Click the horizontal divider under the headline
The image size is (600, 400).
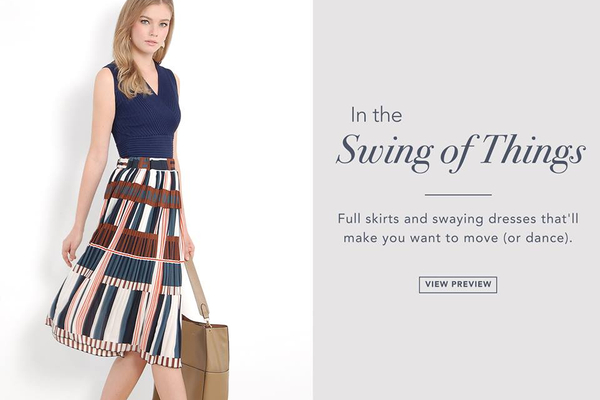click(458, 195)
